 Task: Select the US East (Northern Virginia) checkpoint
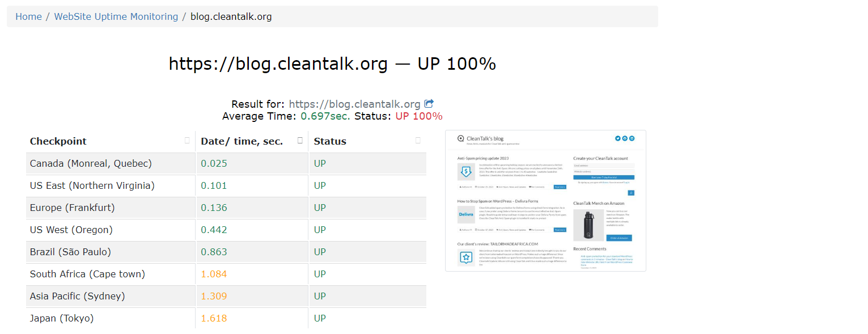pos(92,185)
